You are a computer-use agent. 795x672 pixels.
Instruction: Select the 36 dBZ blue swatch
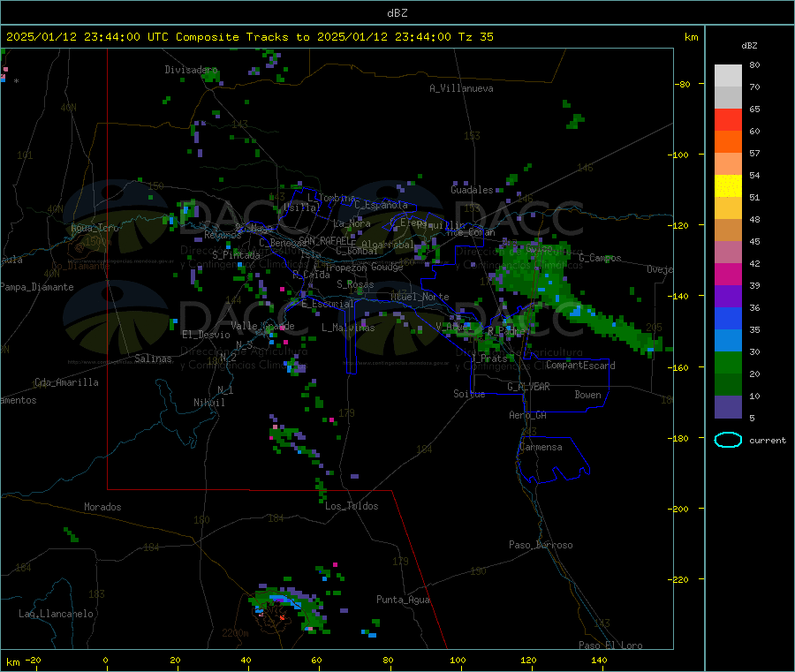click(728, 318)
